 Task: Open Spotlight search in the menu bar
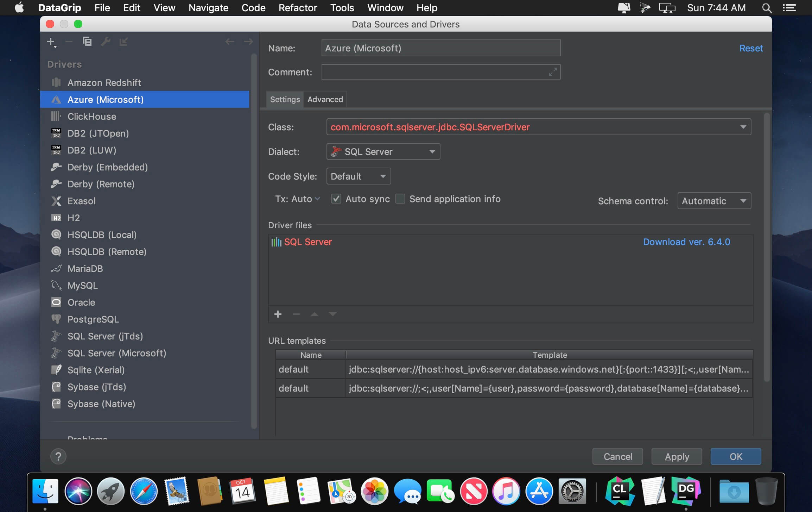click(x=767, y=8)
